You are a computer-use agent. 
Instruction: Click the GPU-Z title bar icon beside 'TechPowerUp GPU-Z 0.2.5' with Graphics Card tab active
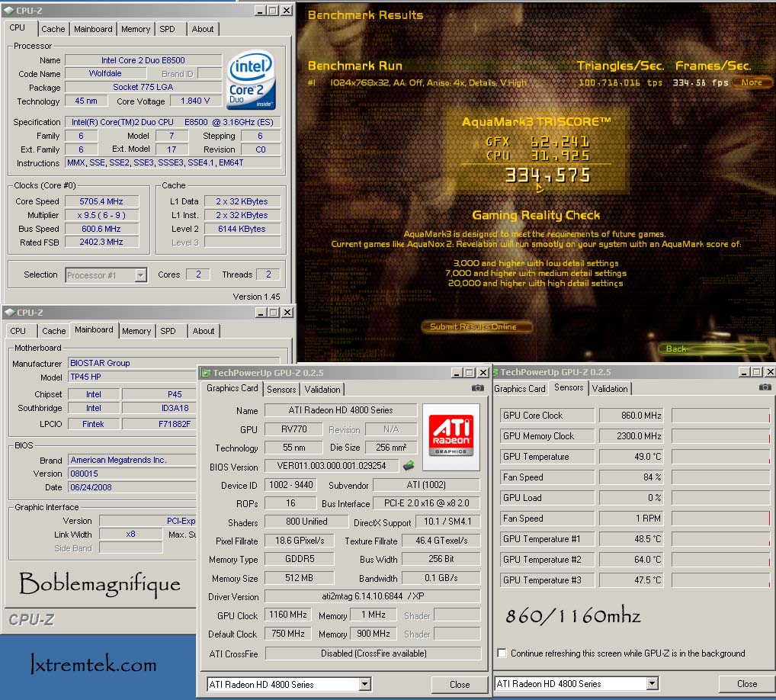pos(207,373)
